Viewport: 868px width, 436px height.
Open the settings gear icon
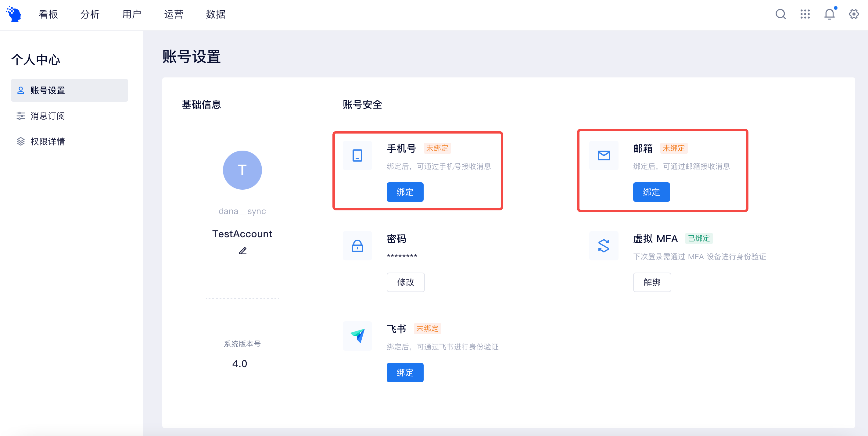pos(854,14)
